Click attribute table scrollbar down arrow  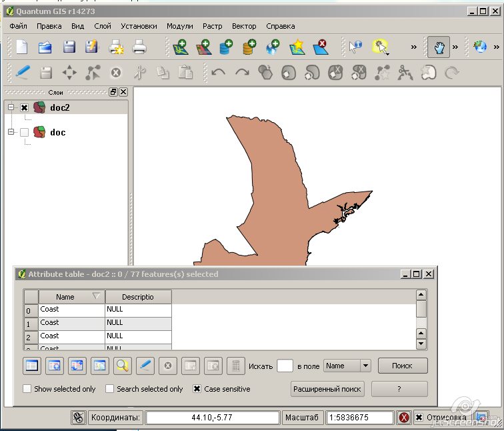(x=421, y=344)
